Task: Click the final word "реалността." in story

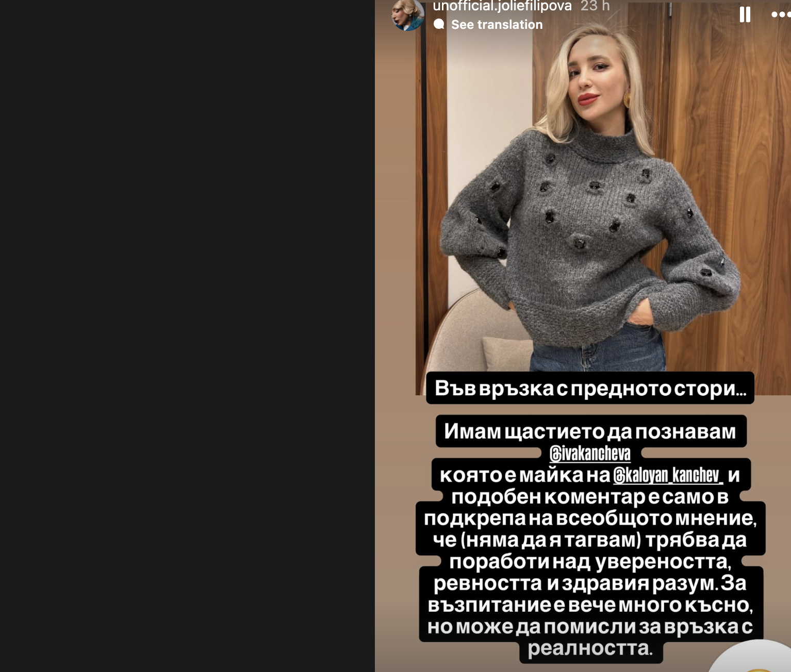Action: tap(590, 648)
